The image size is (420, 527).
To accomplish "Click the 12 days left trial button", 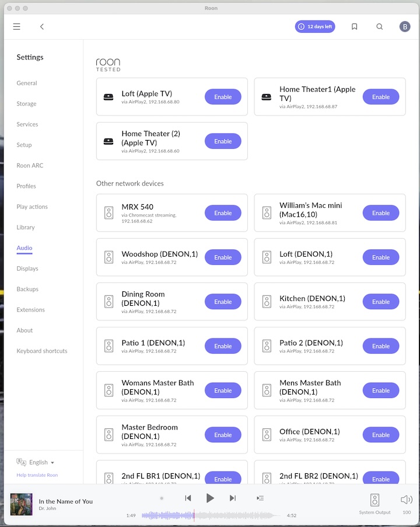I will 315,27.
